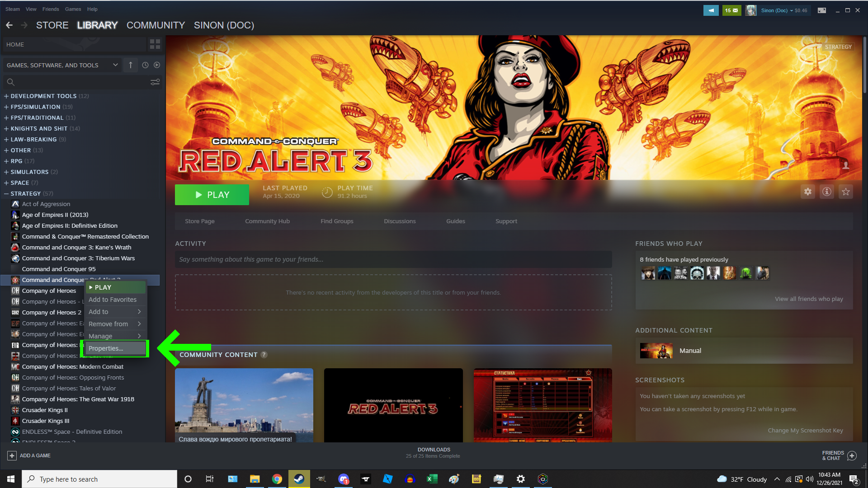Click the Community Content help icon
Screen dimensions: 868x488
point(264,355)
